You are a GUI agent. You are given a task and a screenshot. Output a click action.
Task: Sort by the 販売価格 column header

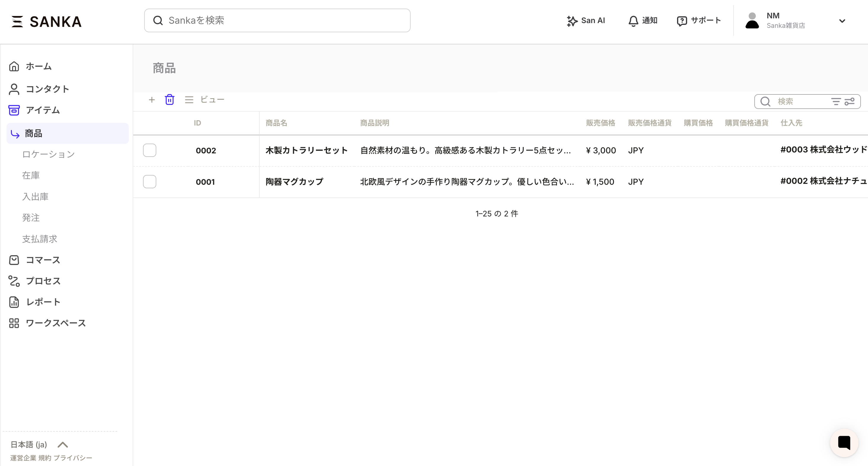tap(600, 123)
